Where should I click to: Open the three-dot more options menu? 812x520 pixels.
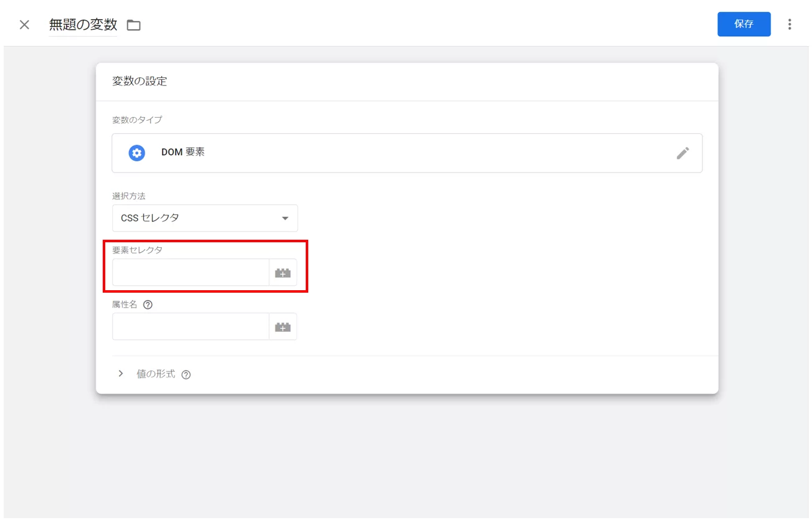790,24
